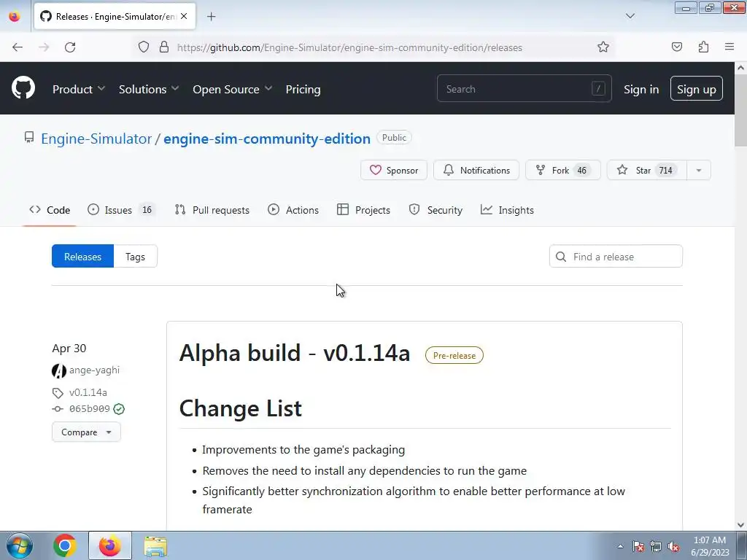Expand the Product navigation dropdown
The height and width of the screenshot is (560, 747).
[79, 89]
